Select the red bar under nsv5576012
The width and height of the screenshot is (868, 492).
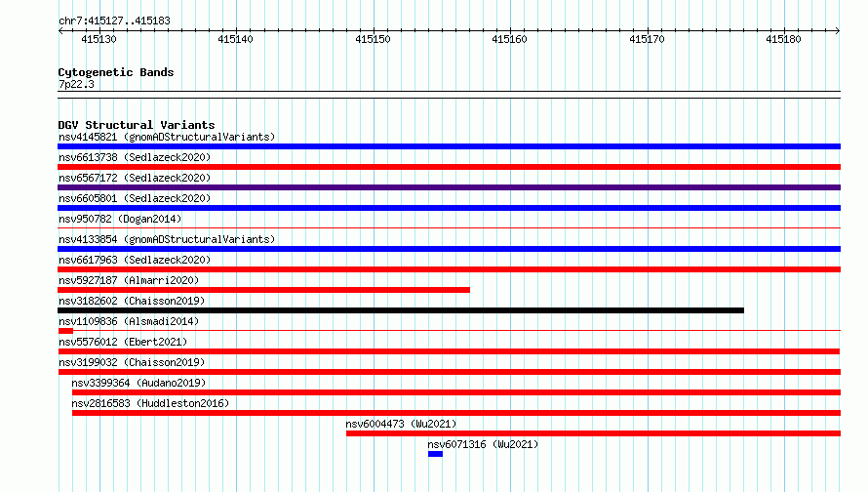click(449, 351)
